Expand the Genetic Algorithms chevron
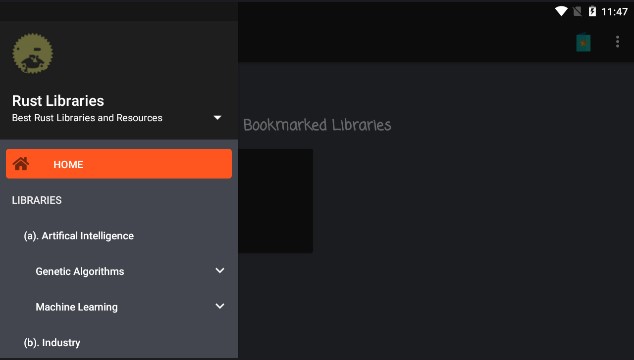This screenshot has width=634, height=360. [x=220, y=271]
